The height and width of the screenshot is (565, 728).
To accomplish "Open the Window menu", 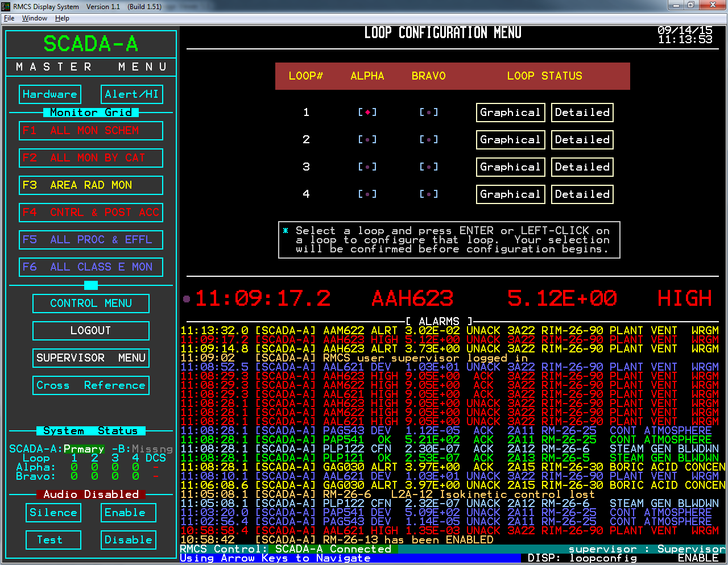I will pyautogui.click(x=35, y=18).
